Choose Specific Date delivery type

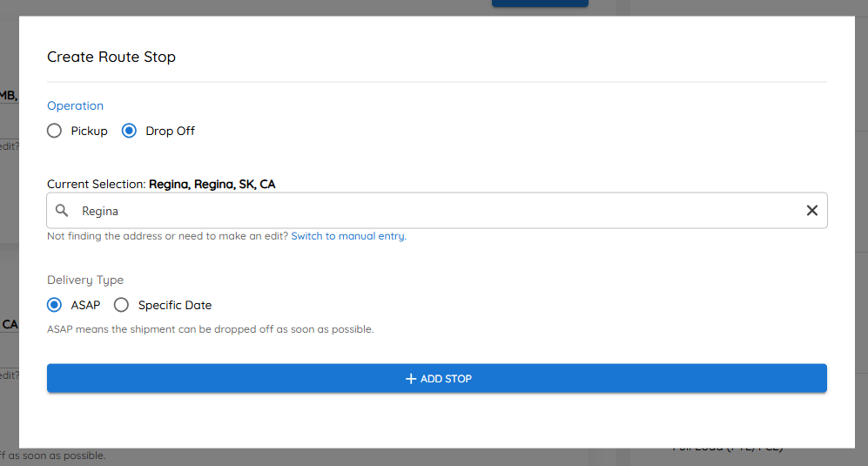pyautogui.click(x=121, y=305)
